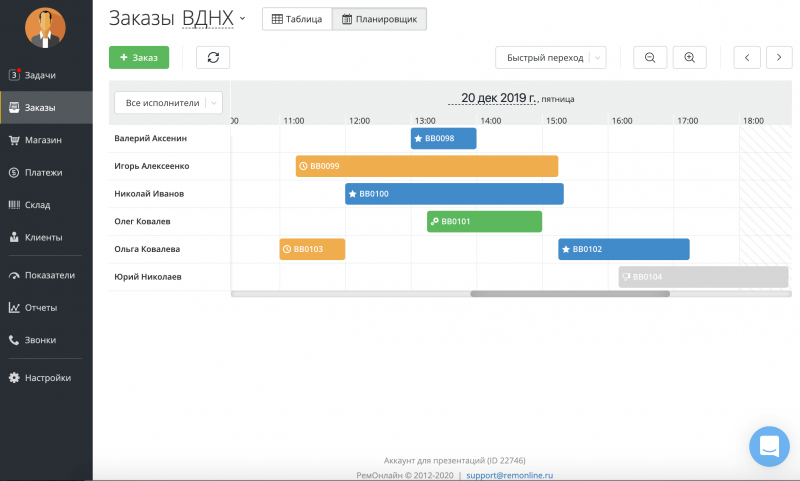Zoom out the scheduler timeline

click(650, 57)
